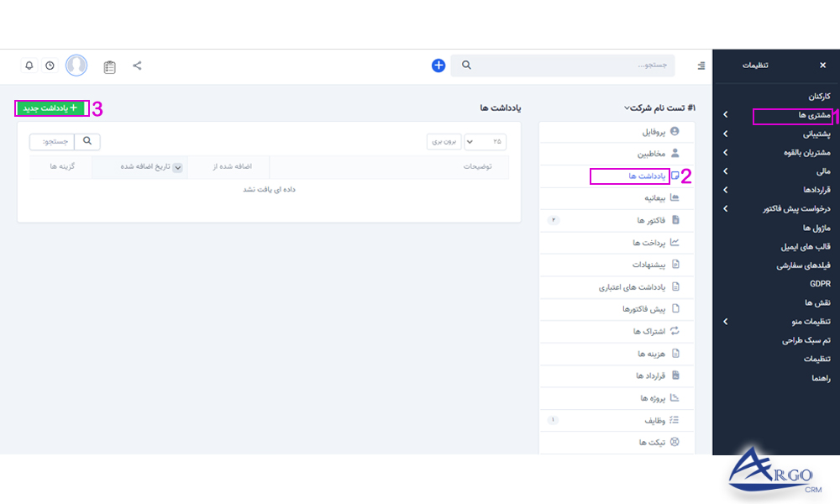The image size is (840, 504).
Task: Click the یادداشت جدید green button
Action: pos(50,108)
